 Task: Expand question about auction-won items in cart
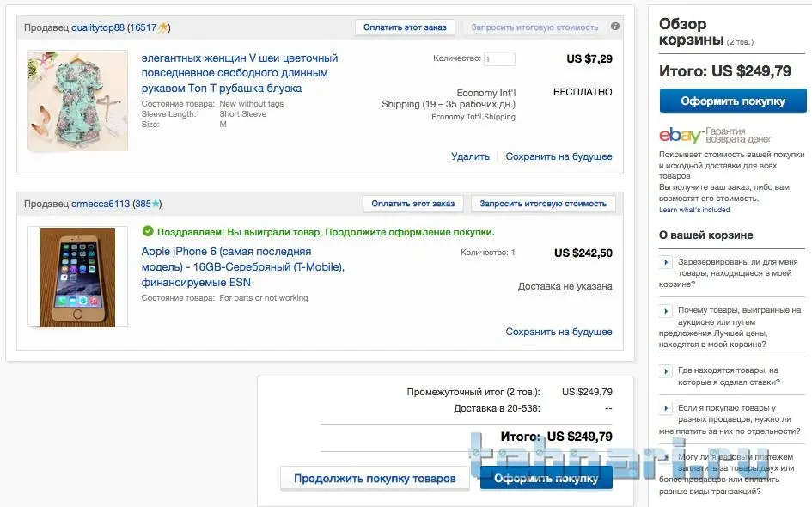[666, 310]
